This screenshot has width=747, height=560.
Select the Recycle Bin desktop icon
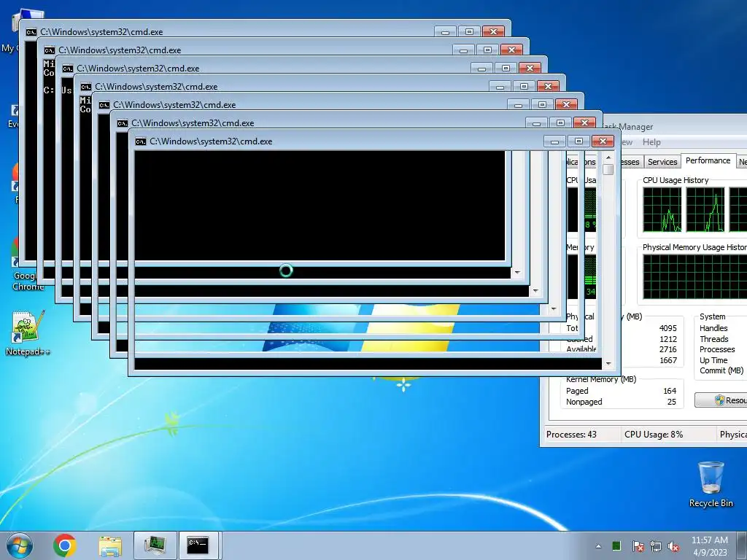click(x=711, y=484)
